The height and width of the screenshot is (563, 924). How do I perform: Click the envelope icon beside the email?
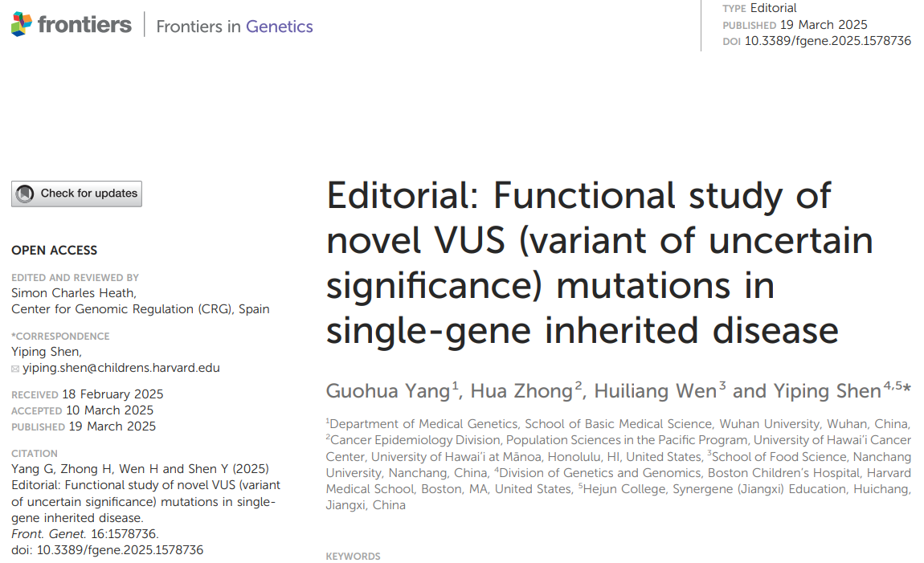15,369
